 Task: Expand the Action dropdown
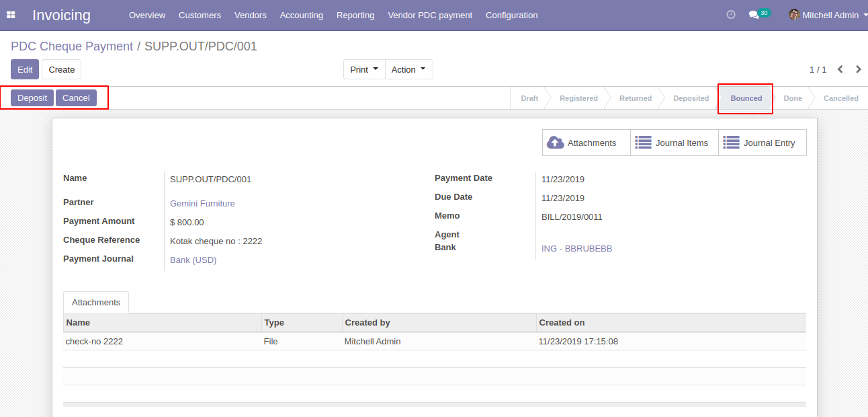pyautogui.click(x=408, y=69)
